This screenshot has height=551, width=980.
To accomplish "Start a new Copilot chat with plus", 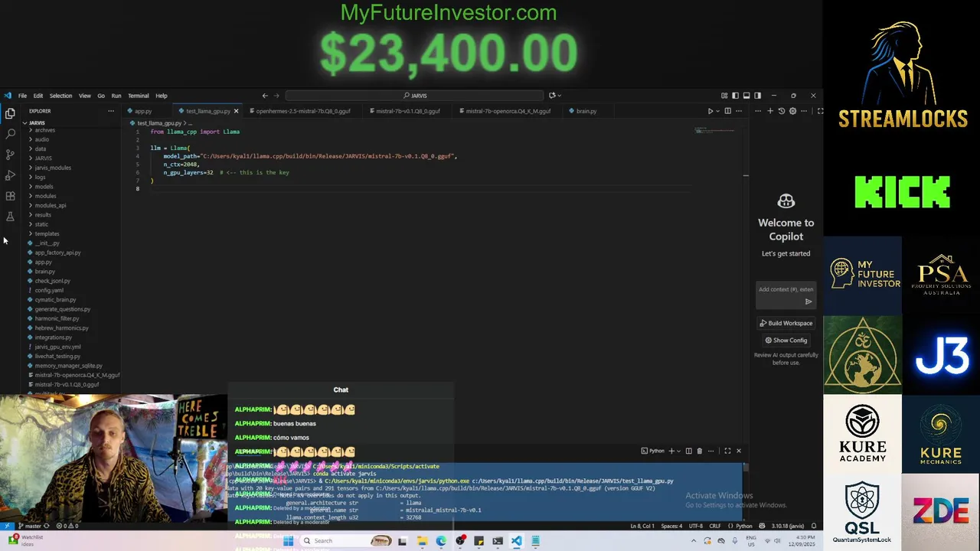I will click(x=770, y=111).
